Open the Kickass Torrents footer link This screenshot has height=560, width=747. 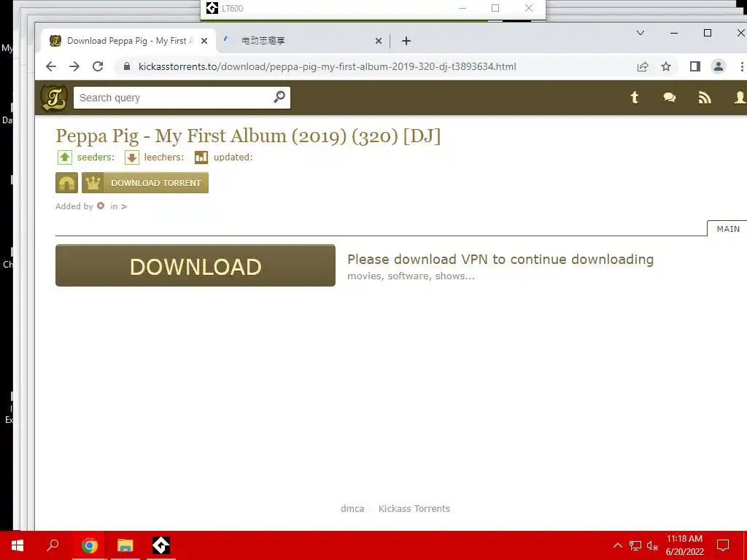click(x=414, y=508)
